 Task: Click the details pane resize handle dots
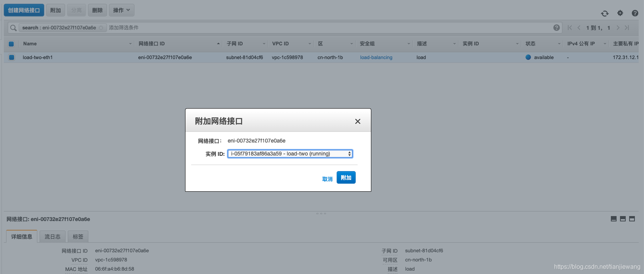(321, 213)
